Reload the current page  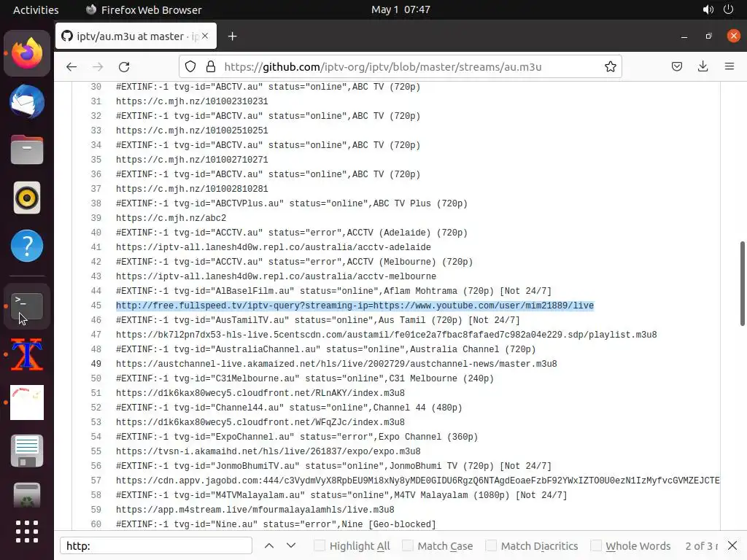pos(124,66)
